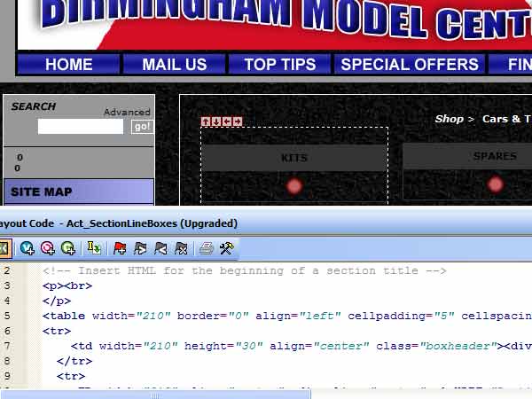The height and width of the screenshot is (399, 532).
Task: Open the HOME navigation tab
Action: [68, 64]
